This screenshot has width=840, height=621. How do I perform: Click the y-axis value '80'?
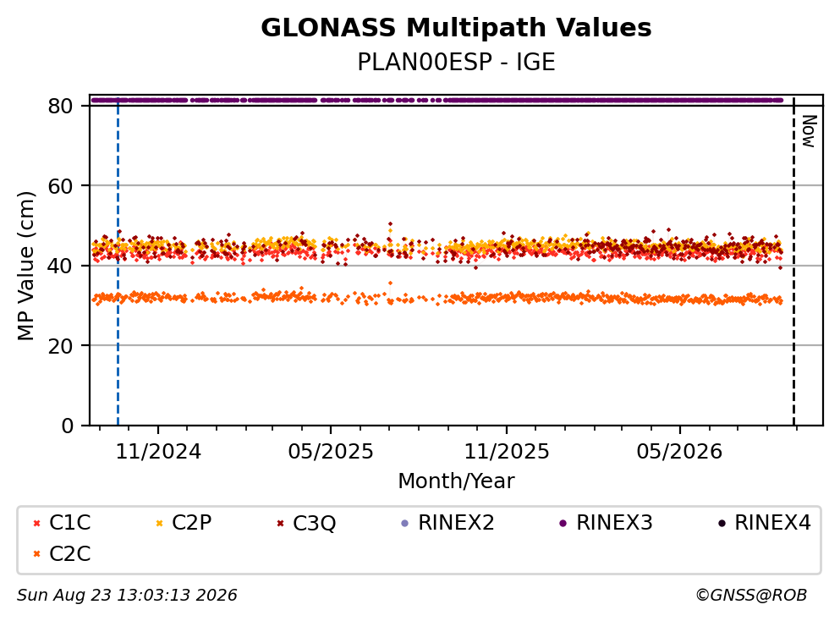(x=61, y=106)
